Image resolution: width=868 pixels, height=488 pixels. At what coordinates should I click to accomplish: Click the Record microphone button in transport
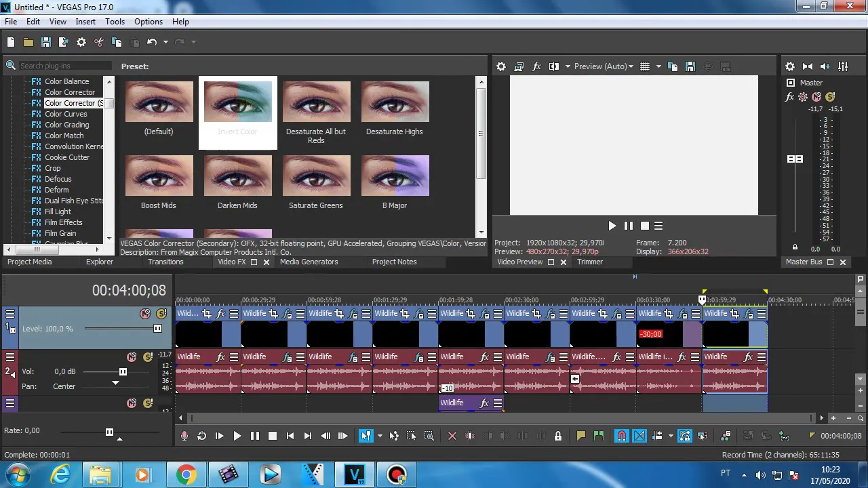184,436
